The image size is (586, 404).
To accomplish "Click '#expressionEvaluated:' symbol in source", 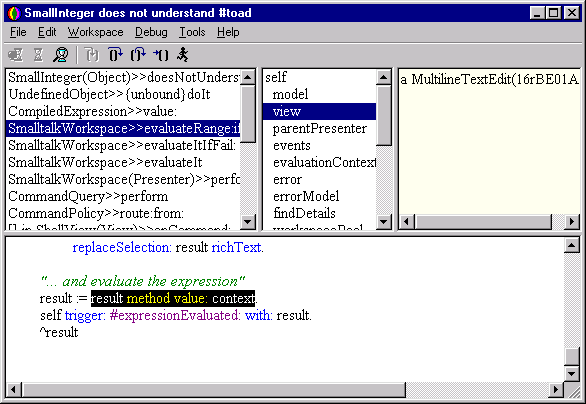I will (x=175, y=315).
